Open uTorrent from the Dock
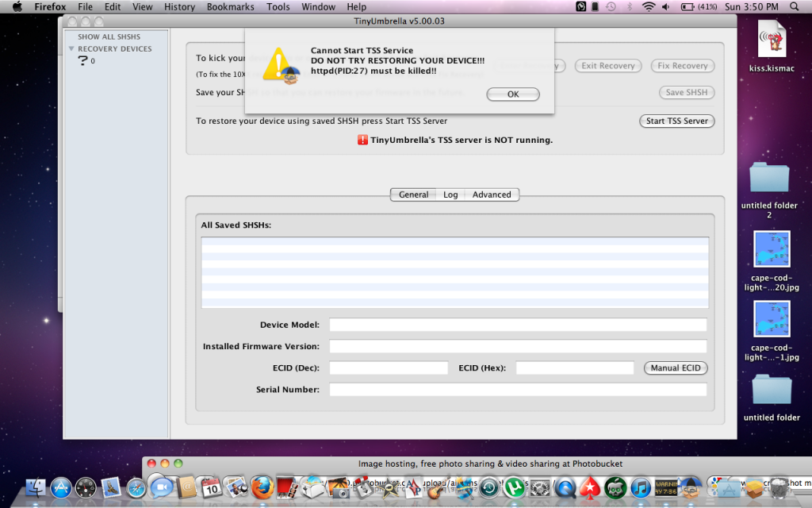812x508 pixels. click(x=514, y=488)
